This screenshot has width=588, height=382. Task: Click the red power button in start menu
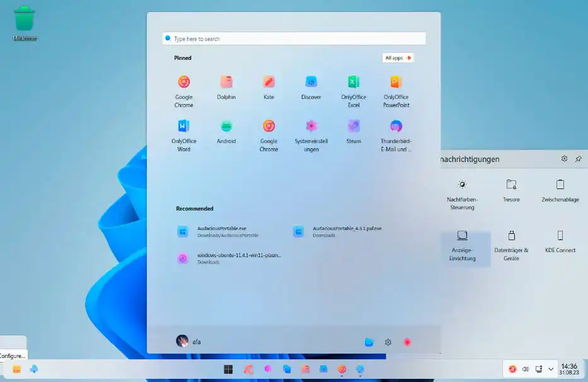407,342
